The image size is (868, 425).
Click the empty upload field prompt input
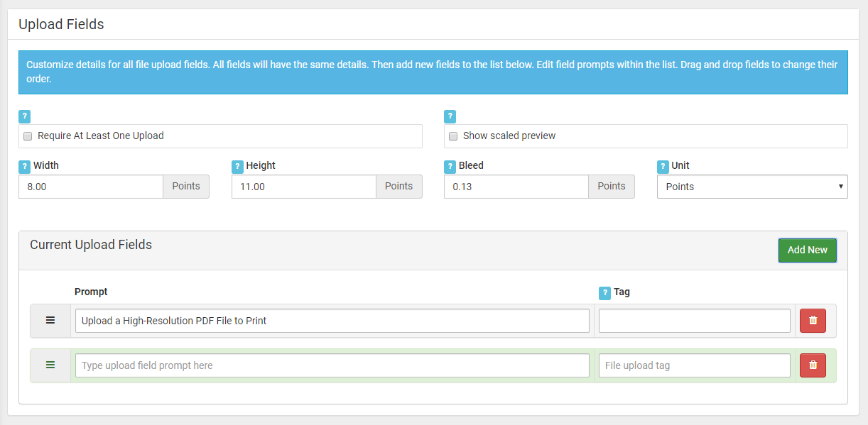(332, 365)
